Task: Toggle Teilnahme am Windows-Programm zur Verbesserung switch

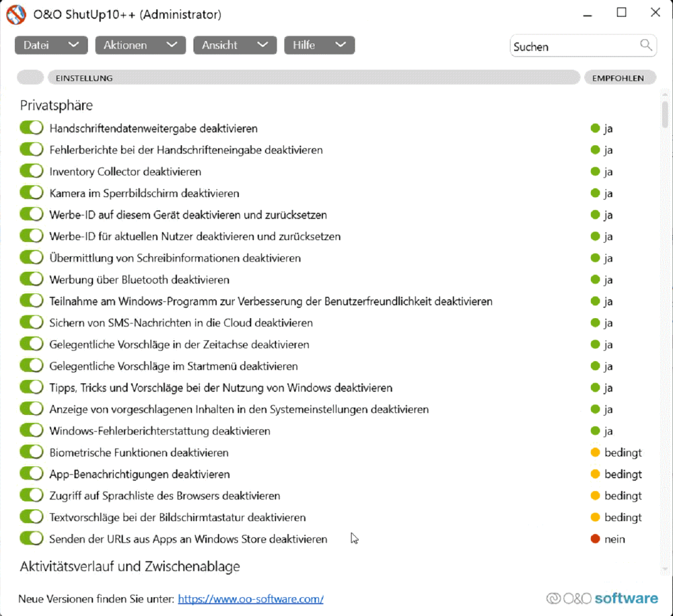Action: pyautogui.click(x=32, y=301)
